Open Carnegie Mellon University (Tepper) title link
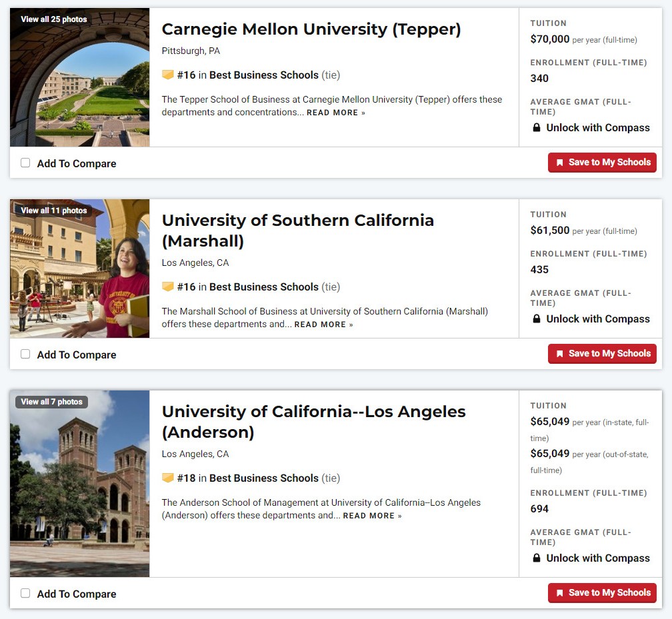Viewport: 672px width, 619px height. [x=311, y=29]
